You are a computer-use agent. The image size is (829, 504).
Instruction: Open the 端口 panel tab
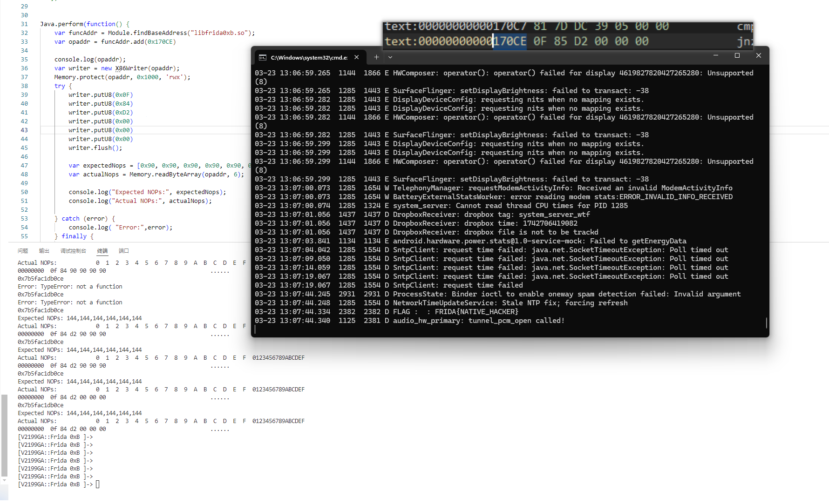point(123,251)
